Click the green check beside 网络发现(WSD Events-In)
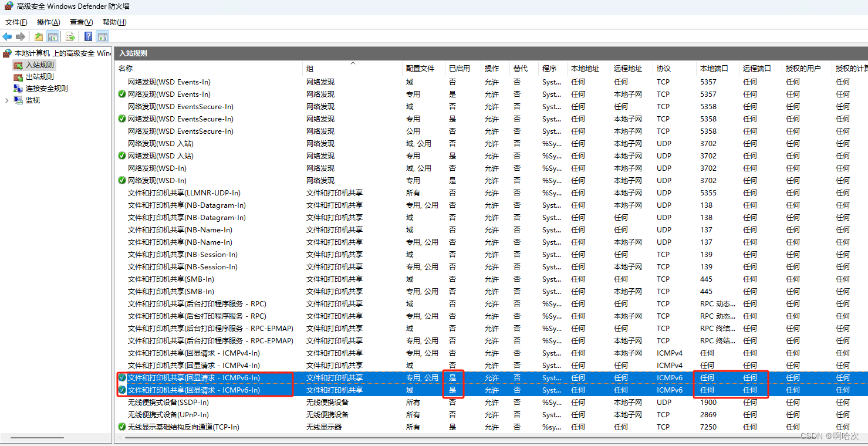The width and height of the screenshot is (868, 446). coord(122,94)
